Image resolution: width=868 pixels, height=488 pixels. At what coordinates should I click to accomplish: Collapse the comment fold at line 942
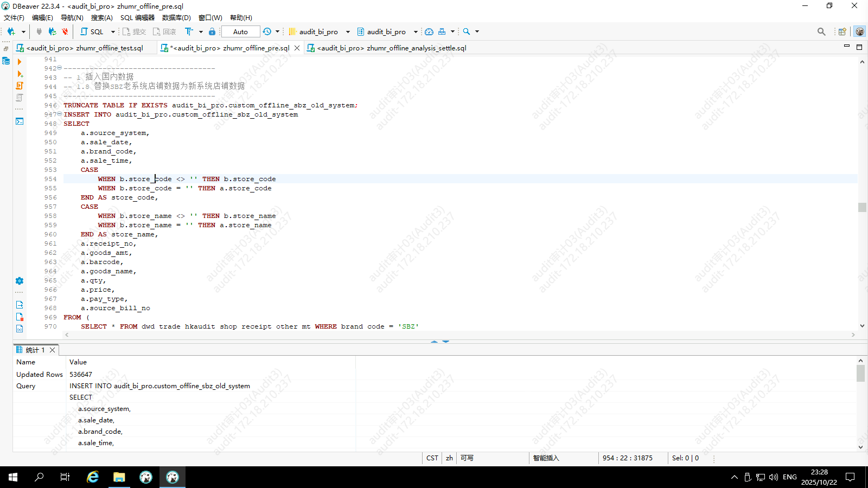[60, 68]
